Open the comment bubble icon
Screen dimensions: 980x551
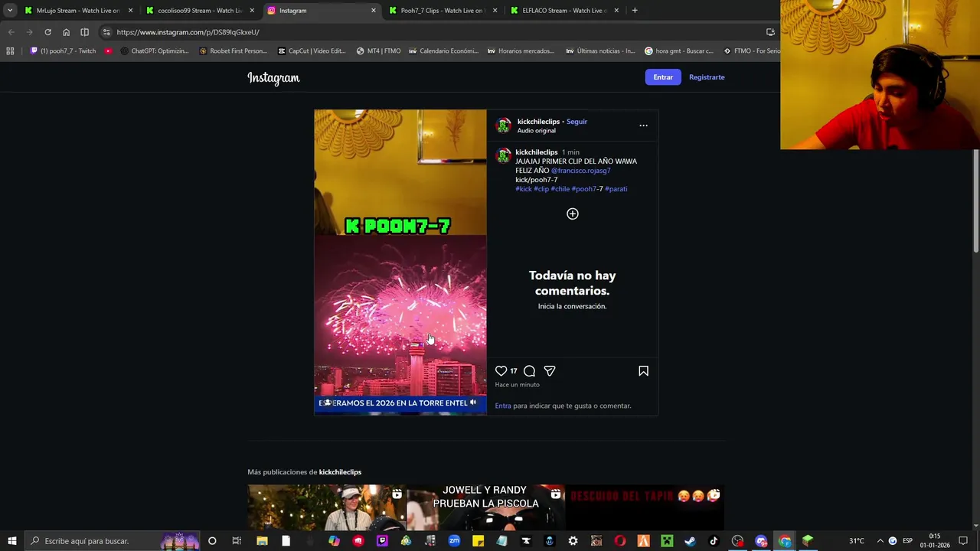[529, 371]
